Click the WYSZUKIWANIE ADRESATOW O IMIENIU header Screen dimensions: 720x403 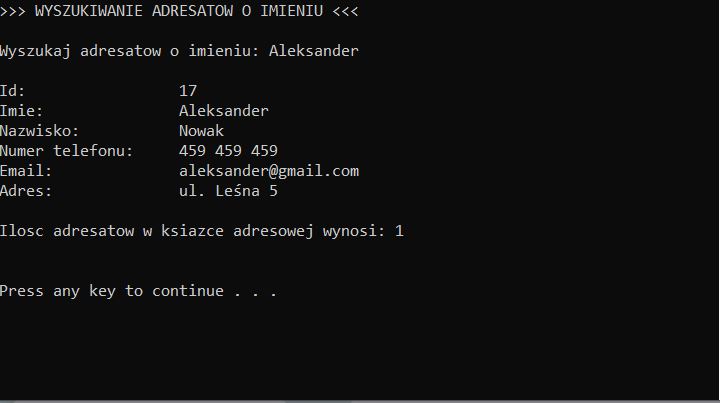point(180,11)
